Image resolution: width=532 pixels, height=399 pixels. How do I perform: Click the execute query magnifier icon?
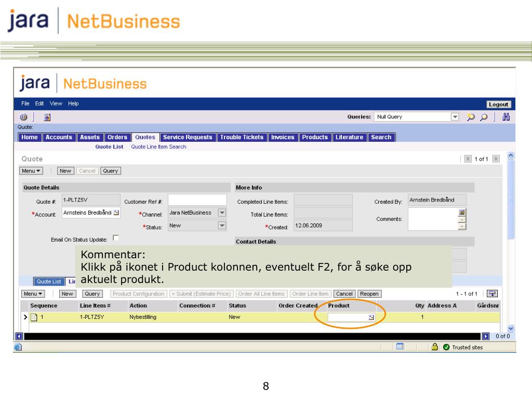(484, 117)
